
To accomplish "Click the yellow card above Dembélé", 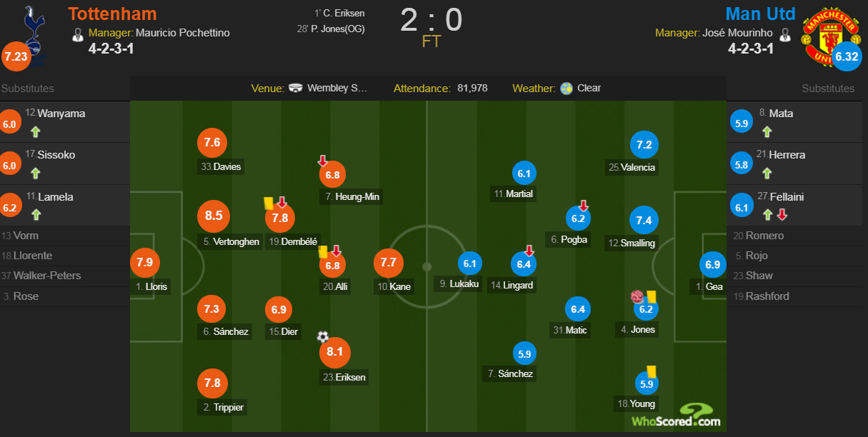I will click(269, 203).
